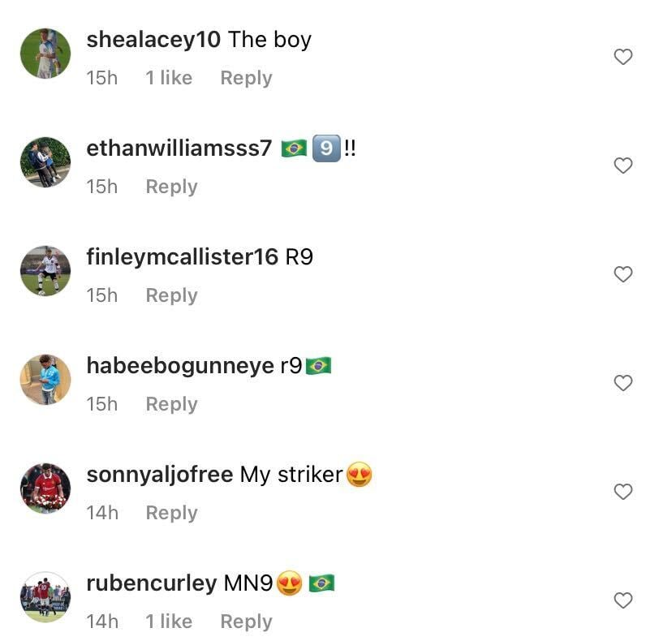
Task: Reply to finleymcallister16's R9 comment
Action: (171, 295)
